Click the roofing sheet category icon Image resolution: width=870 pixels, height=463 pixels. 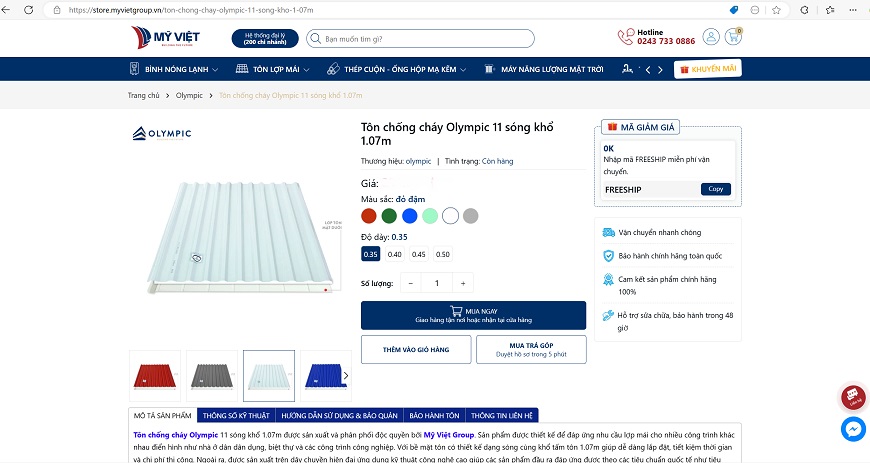pyautogui.click(x=242, y=69)
